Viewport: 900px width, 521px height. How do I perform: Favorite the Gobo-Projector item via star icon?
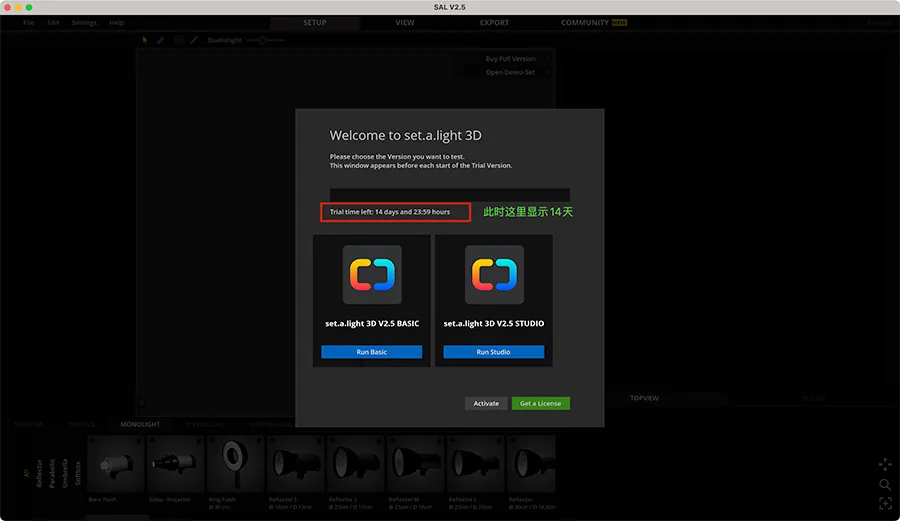[x=199, y=441]
